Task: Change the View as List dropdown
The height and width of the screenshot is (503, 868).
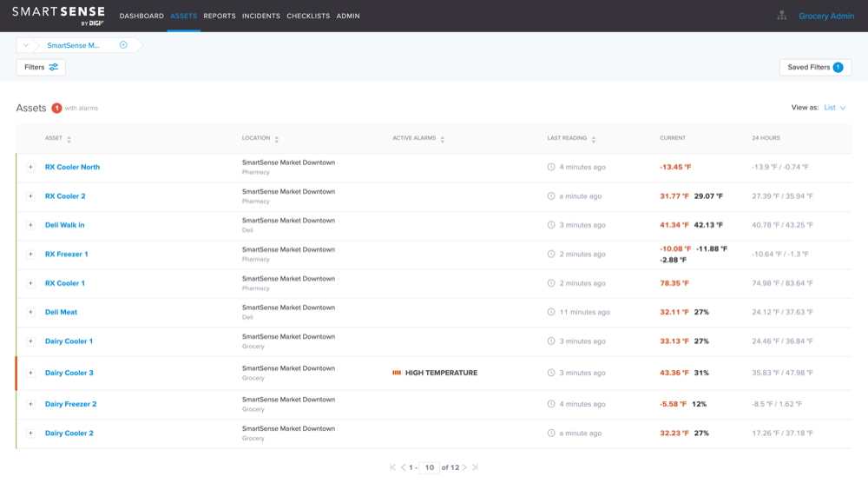Action: coord(835,108)
